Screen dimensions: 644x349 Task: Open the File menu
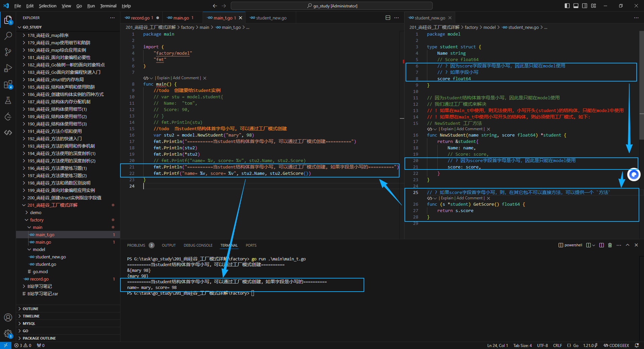coord(18,6)
